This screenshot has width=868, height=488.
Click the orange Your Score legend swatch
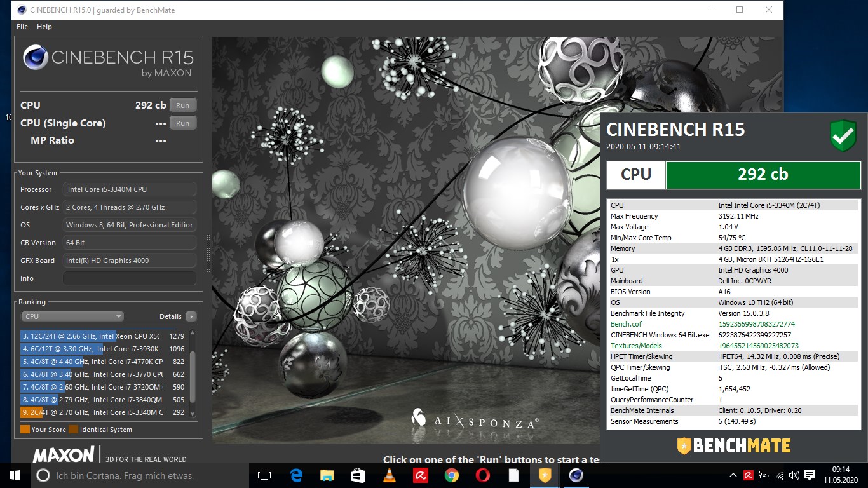coord(25,430)
